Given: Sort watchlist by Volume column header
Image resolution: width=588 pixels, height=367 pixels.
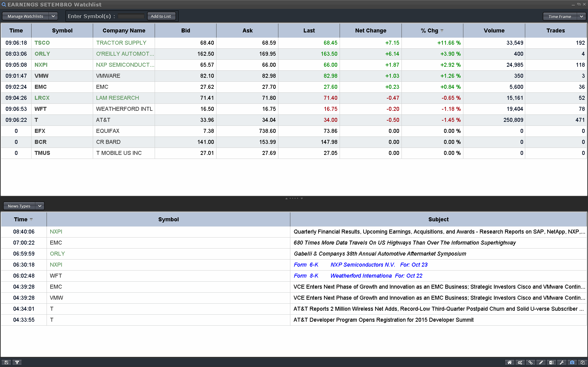Looking at the screenshot, I should [x=494, y=31].
